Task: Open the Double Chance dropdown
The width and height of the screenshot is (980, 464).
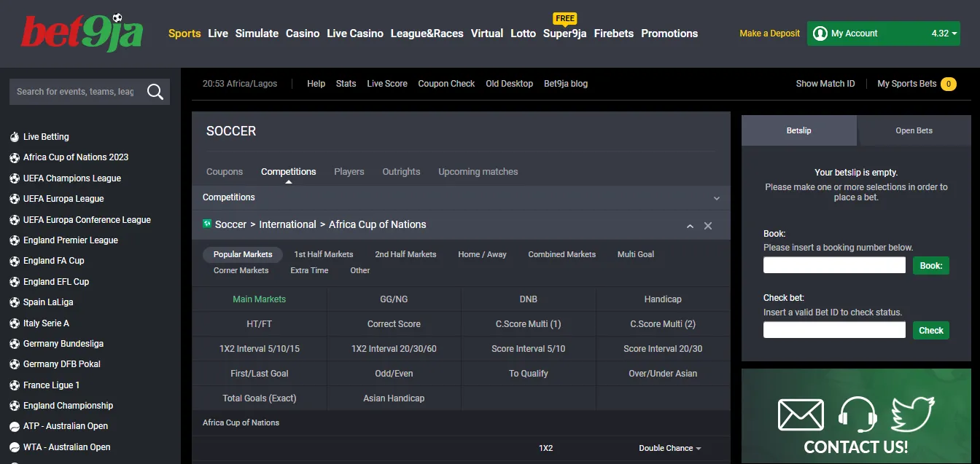Action: [x=669, y=448]
